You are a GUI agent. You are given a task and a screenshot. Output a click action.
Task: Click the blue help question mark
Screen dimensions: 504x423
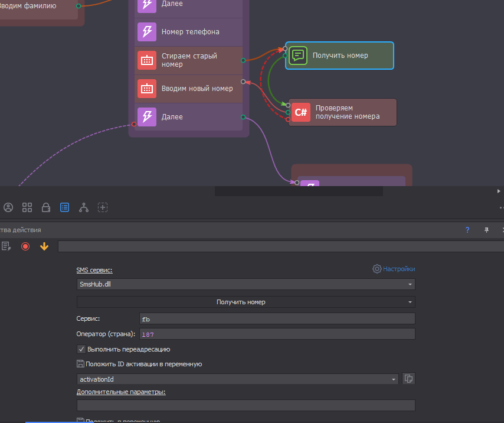(467, 230)
